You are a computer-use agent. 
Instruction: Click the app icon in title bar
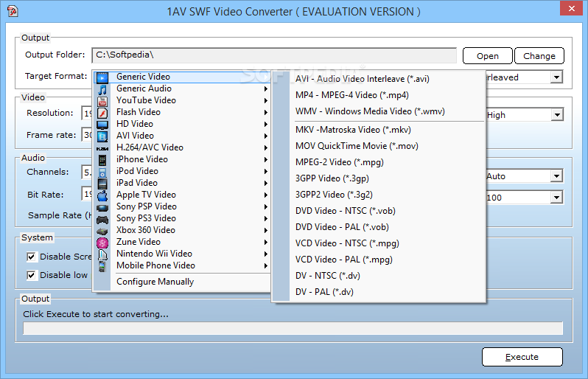[x=13, y=11]
